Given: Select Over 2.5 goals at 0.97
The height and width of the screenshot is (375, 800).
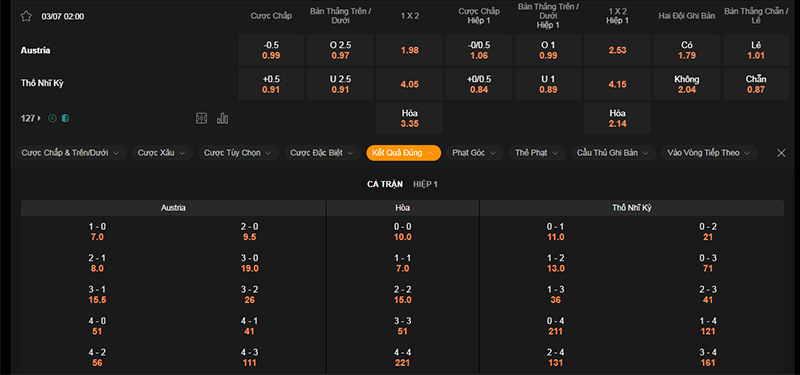Looking at the screenshot, I should click(x=340, y=50).
